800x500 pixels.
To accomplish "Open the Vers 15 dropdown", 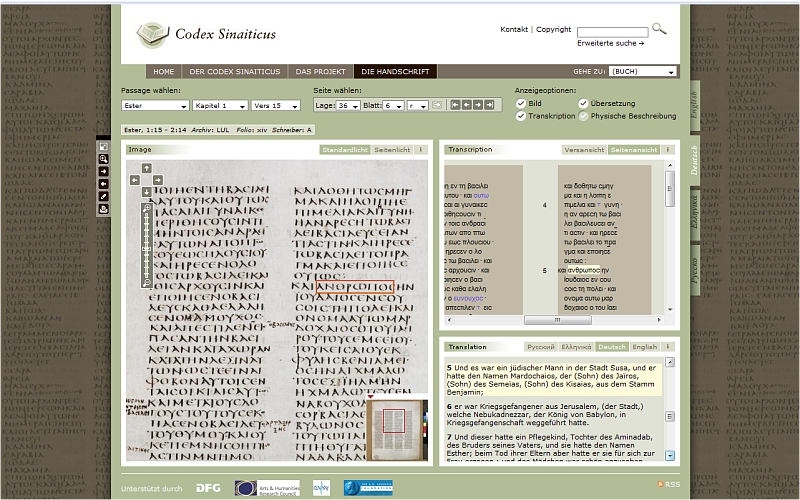I will coord(276,106).
